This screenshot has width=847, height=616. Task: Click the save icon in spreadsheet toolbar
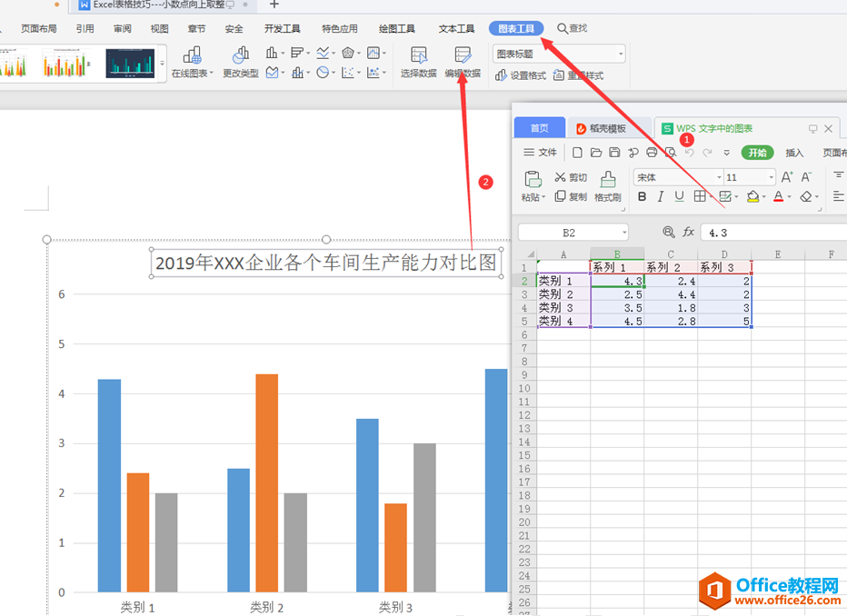click(614, 153)
